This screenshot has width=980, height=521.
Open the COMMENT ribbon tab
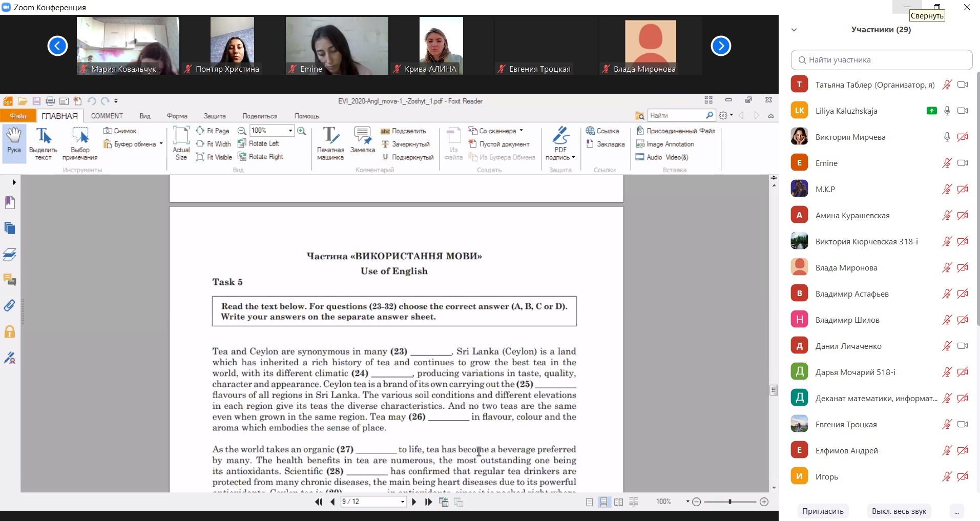[107, 116]
